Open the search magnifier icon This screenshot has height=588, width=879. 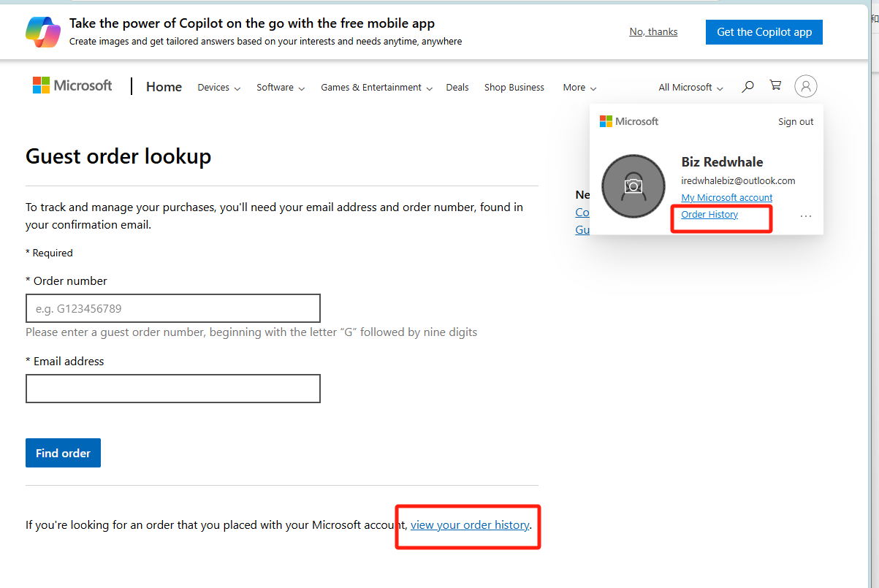point(747,87)
